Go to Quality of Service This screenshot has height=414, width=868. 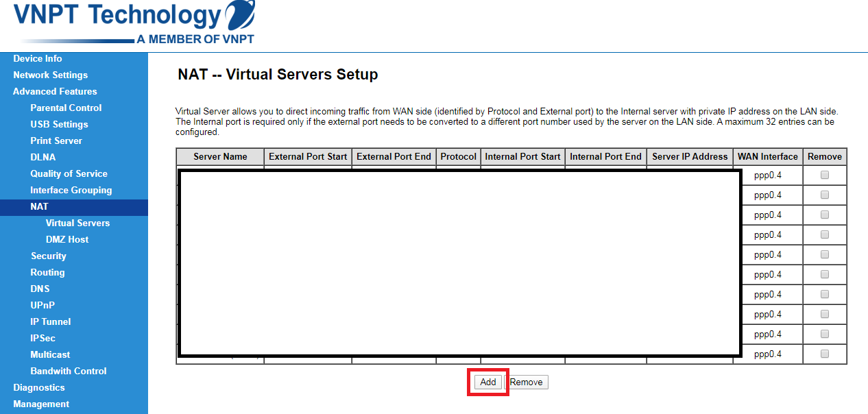69,173
